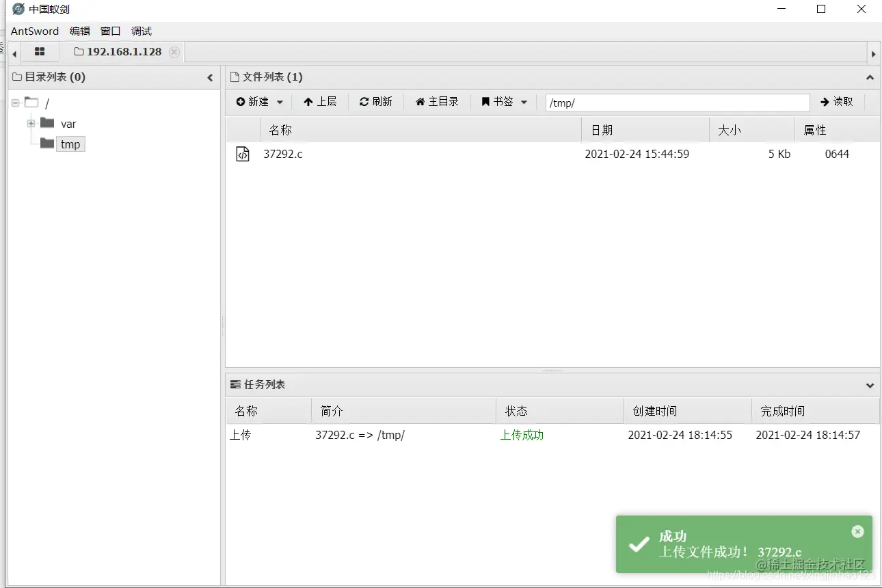Sort files by 大小 column
The image size is (882, 588).
point(752,130)
